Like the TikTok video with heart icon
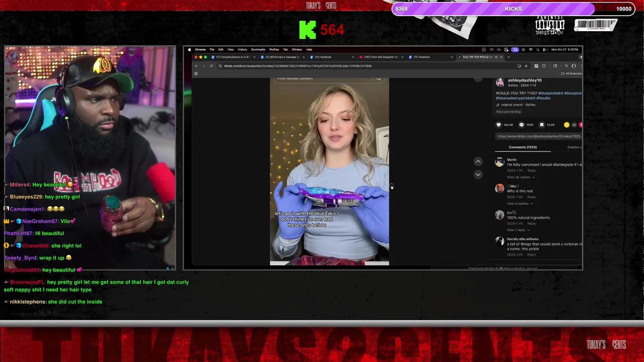Viewport: 644px width, 362px height. coord(499,125)
